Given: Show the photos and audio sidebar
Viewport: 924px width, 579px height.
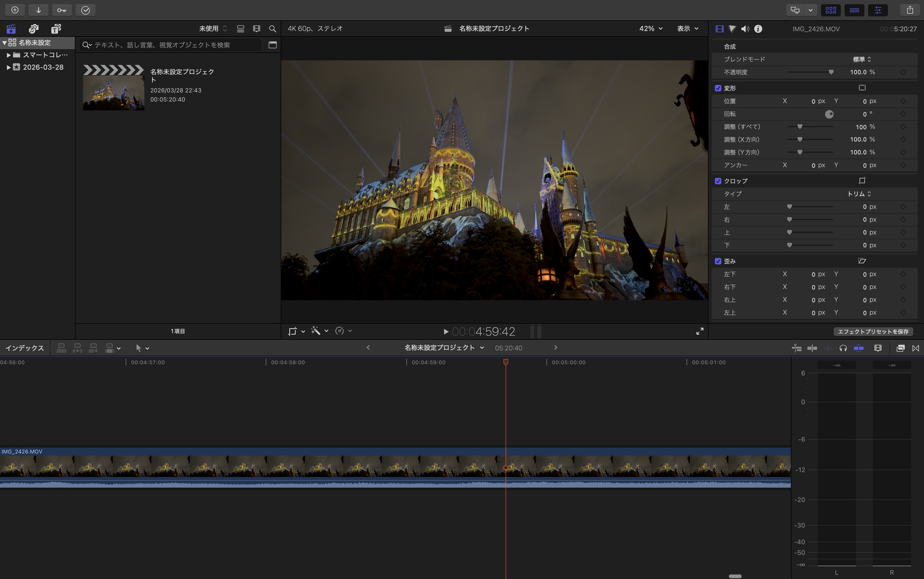Looking at the screenshot, I should pos(34,29).
